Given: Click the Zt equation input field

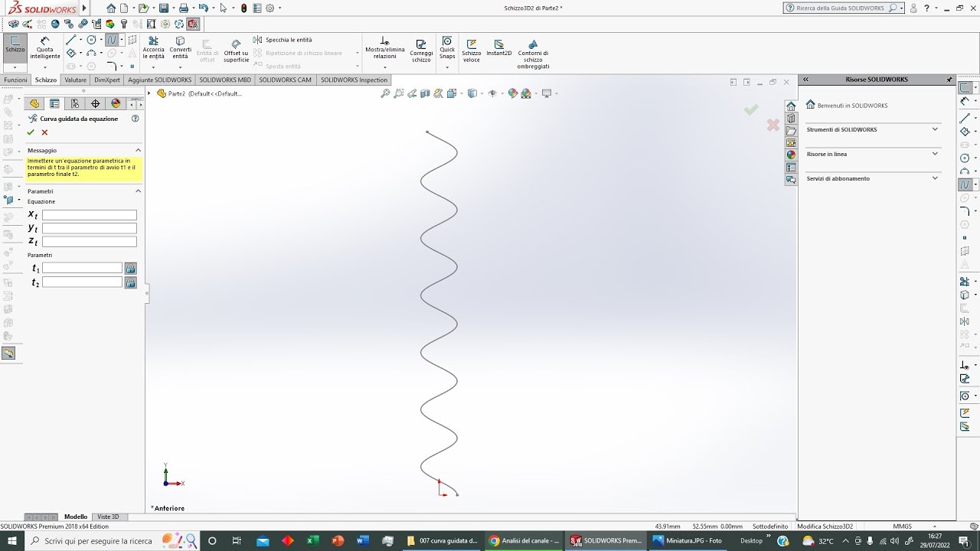Looking at the screenshot, I should point(90,242).
